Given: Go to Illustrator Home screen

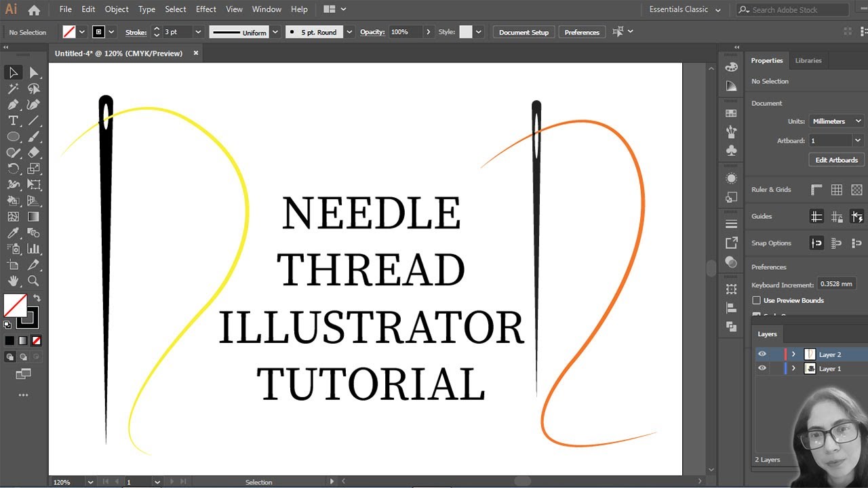Looking at the screenshot, I should (x=34, y=10).
